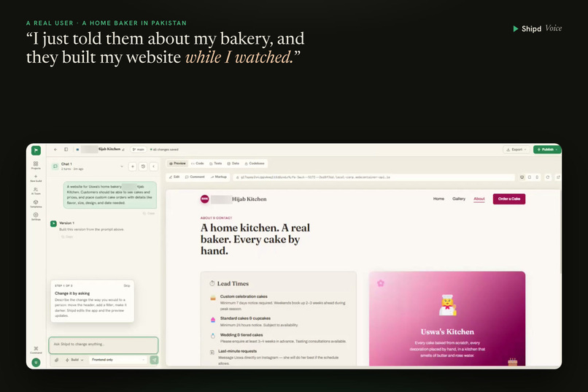The height and width of the screenshot is (392, 588).
Task: Click the all changes saved status
Action: (164, 150)
